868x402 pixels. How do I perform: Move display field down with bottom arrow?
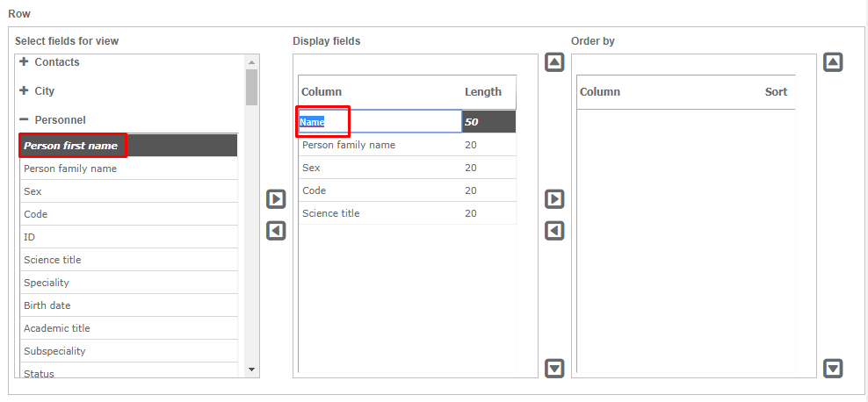tap(554, 368)
